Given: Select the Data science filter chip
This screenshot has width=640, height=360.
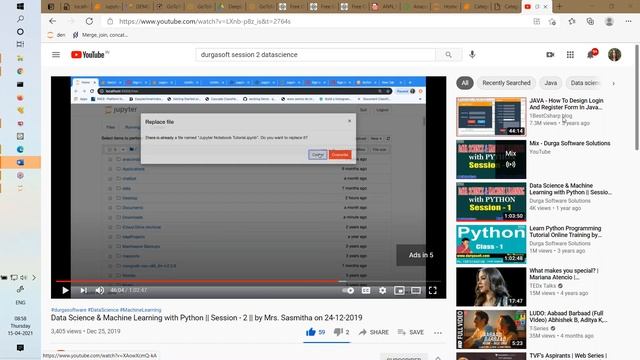Looking at the screenshot, I should pos(584,83).
